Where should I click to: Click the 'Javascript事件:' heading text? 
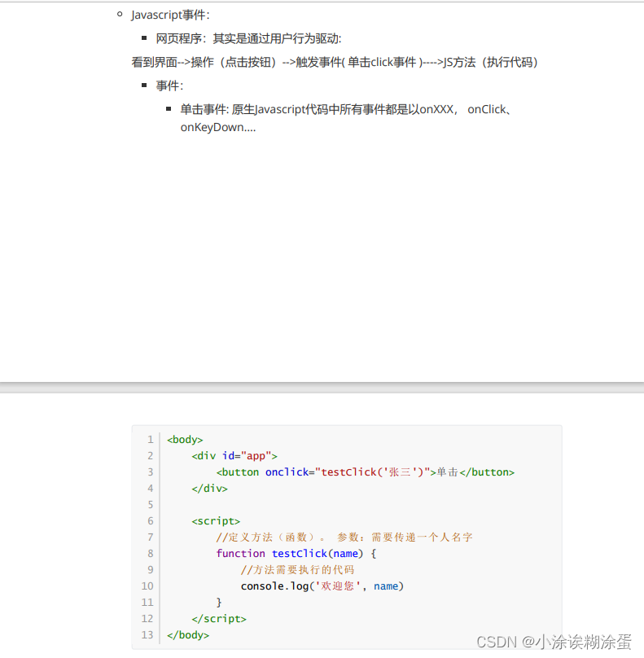click(170, 15)
